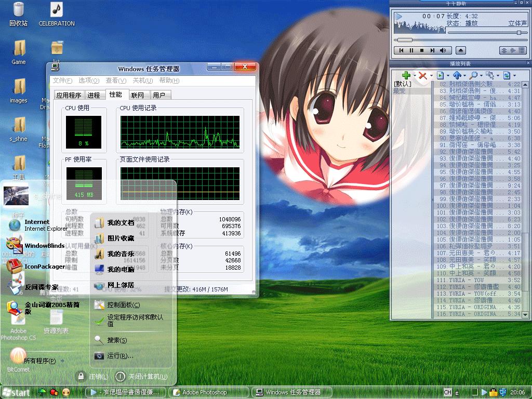Click the start button on taskbar
The image size is (532, 399).
(x=16, y=393)
